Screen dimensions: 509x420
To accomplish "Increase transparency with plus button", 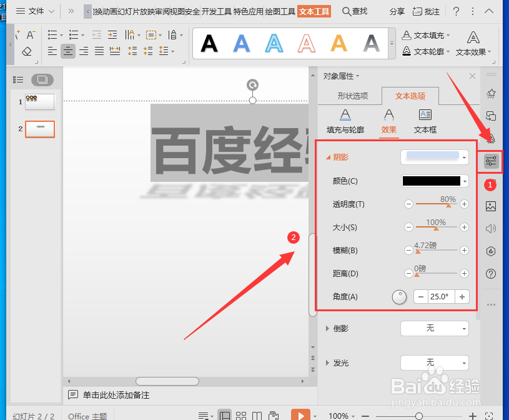I will click(x=464, y=204).
